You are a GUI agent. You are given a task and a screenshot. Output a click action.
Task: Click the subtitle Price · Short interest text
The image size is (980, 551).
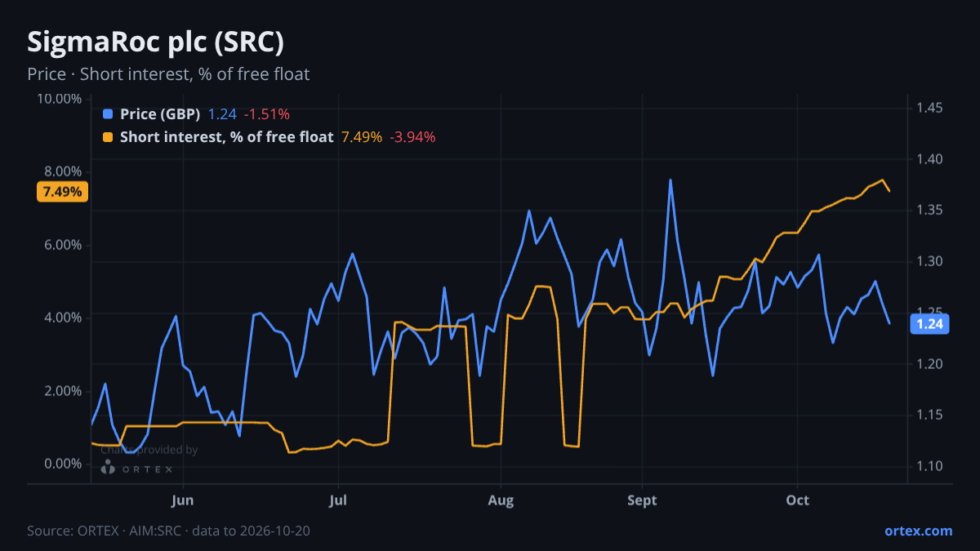[168, 74]
